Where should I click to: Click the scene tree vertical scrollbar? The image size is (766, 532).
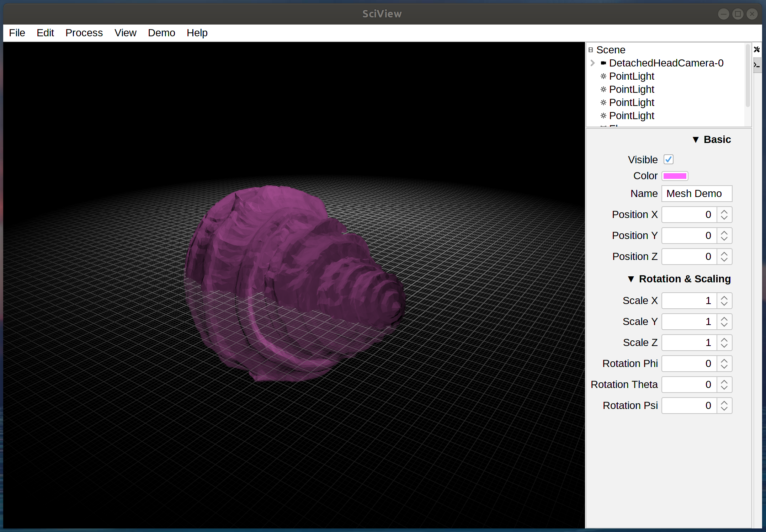[x=748, y=75]
